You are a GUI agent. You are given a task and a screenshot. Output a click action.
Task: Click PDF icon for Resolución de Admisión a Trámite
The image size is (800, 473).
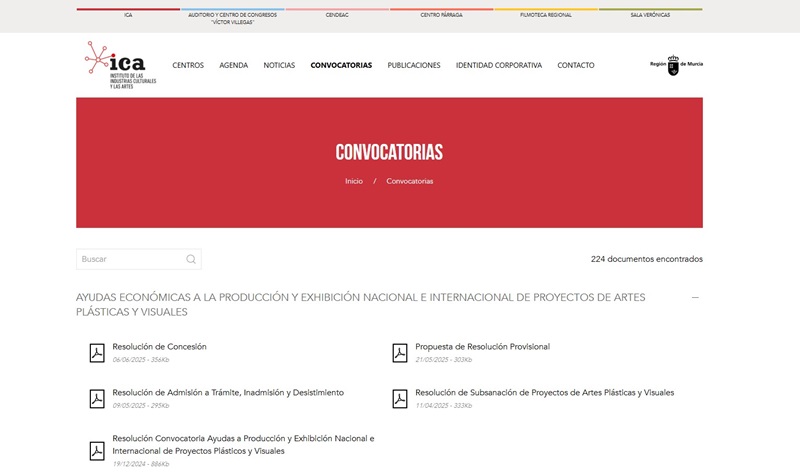click(x=97, y=398)
